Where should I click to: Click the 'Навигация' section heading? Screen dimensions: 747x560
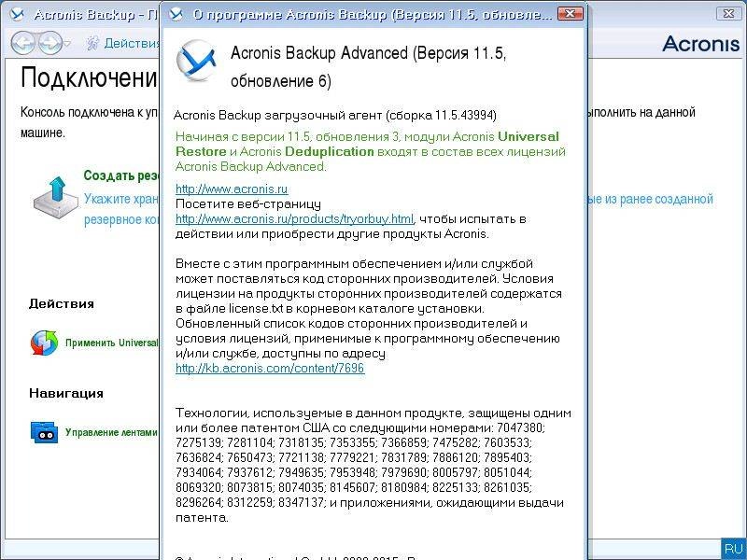[66, 393]
